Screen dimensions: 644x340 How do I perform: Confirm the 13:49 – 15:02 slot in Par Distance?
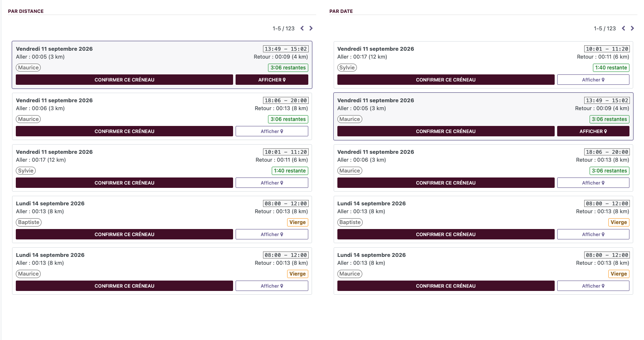coord(124,80)
